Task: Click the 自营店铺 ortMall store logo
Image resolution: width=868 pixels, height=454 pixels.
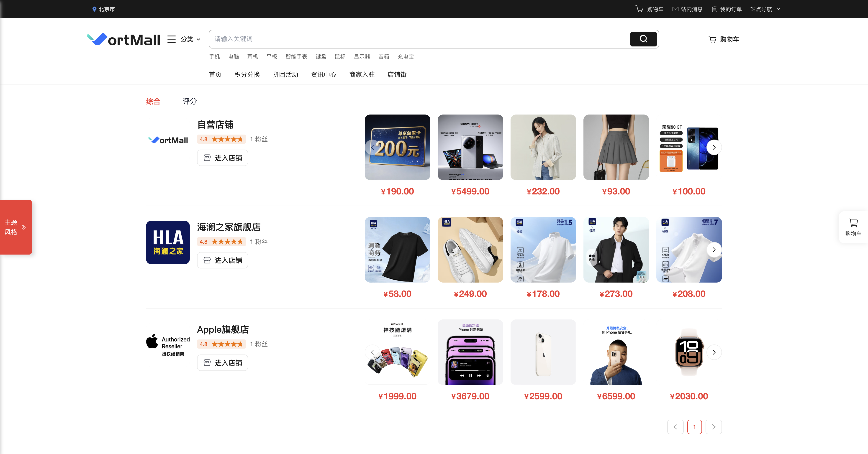Action: [168, 140]
